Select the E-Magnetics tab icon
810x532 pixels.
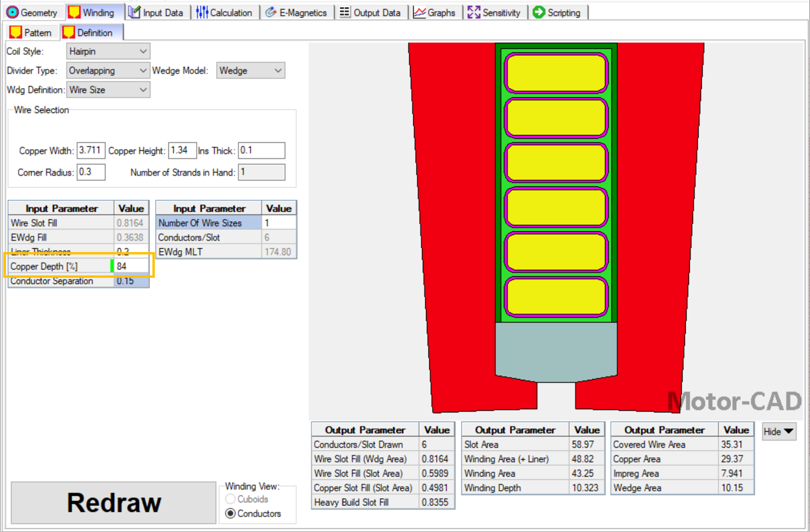(x=270, y=11)
